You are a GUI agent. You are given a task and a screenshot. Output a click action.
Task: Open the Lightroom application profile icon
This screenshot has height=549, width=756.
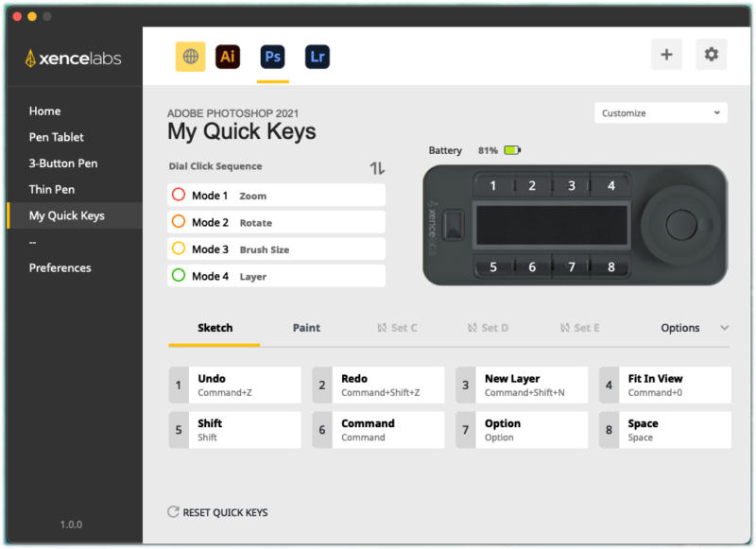coord(318,57)
